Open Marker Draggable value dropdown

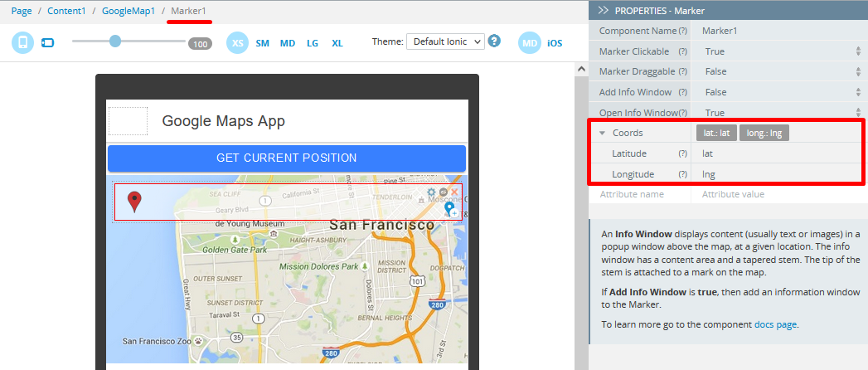coord(780,71)
